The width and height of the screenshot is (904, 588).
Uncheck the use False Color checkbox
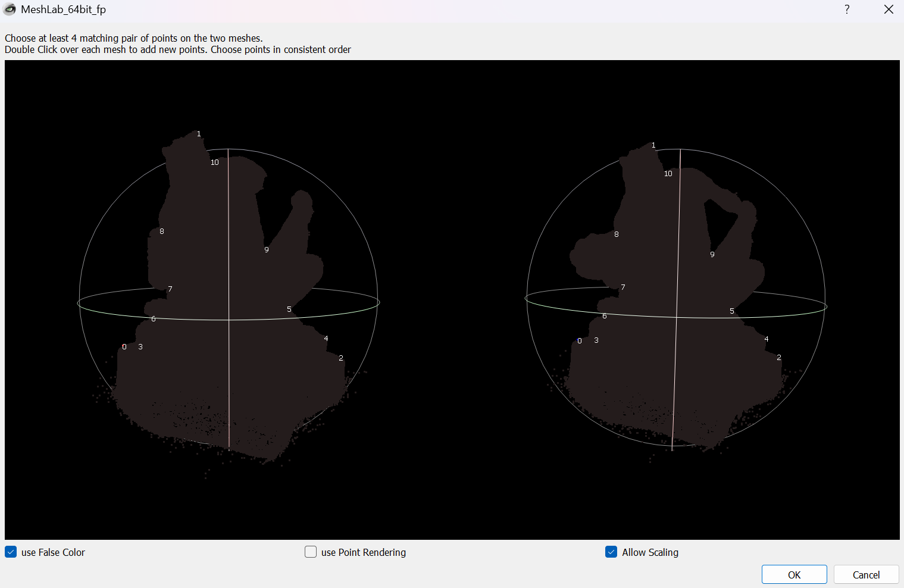[x=11, y=552]
